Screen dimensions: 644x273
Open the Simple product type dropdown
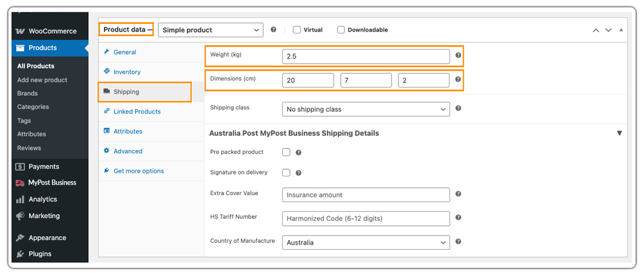pyautogui.click(x=211, y=30)
